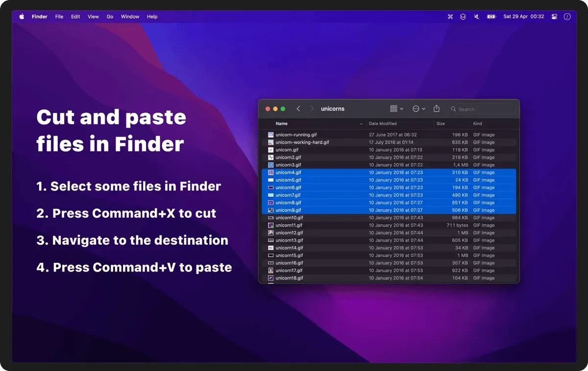The height and width of the screenshot is (371, 588).
Task: Click the muted volume icon in menu bar
Action: tap(477, 17)
